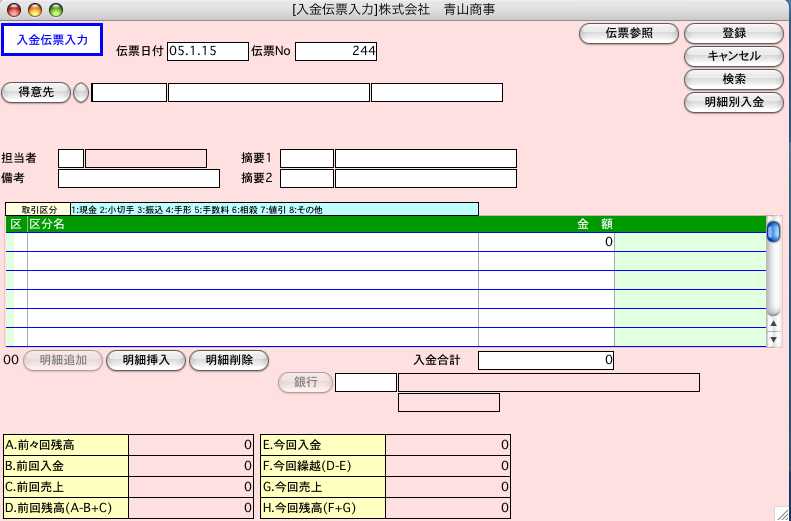Click the 伝票日付 date field
Screen dimensions: 791x521
tap(207, 51)
